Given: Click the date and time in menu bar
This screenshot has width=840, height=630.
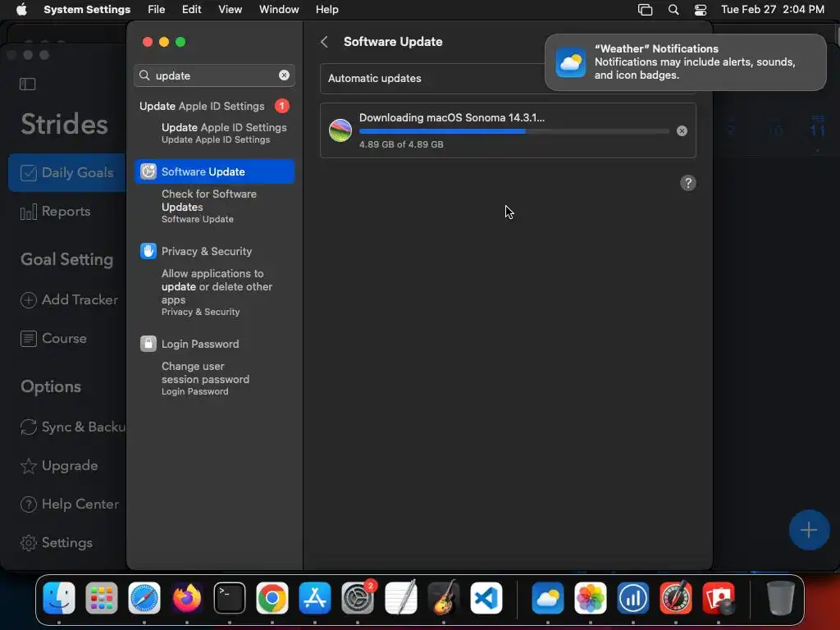Looking at the screenshot, I should tap(772, 10).
